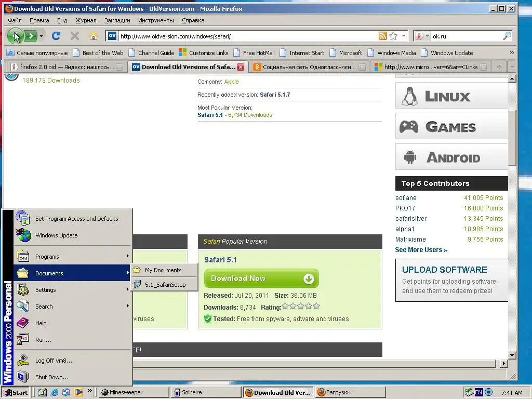Show more bookmarks toolbar items chevron
Viewport: 532px width, 399px height.
[512, 53]
